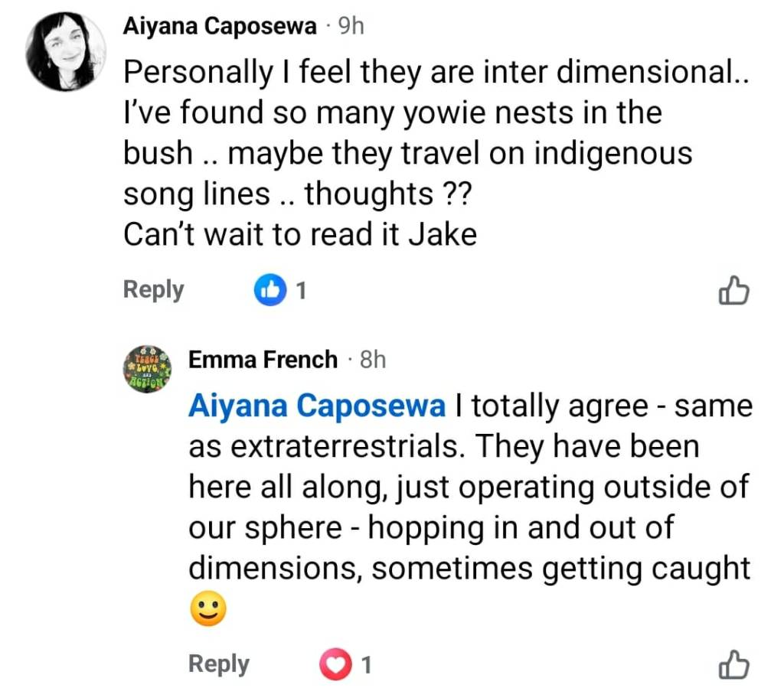
Task: Reply to Aiyana Caposewa's comment
Action: [154, 290]
